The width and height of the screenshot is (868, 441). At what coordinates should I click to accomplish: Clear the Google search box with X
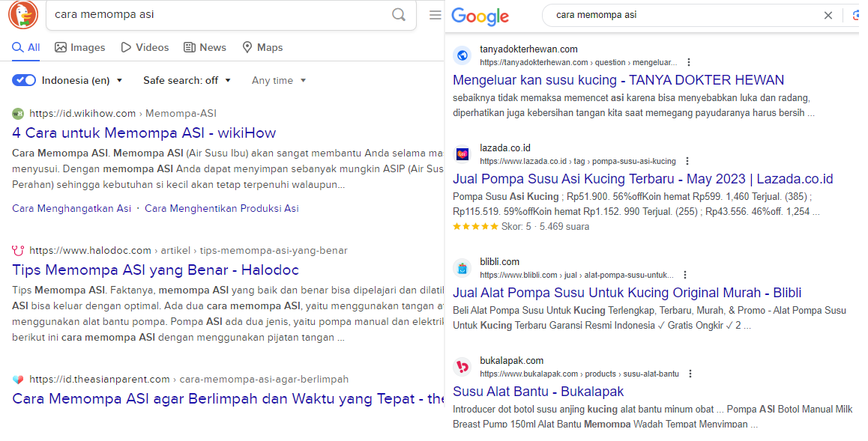pyautogui.click(x=828, y=16)
